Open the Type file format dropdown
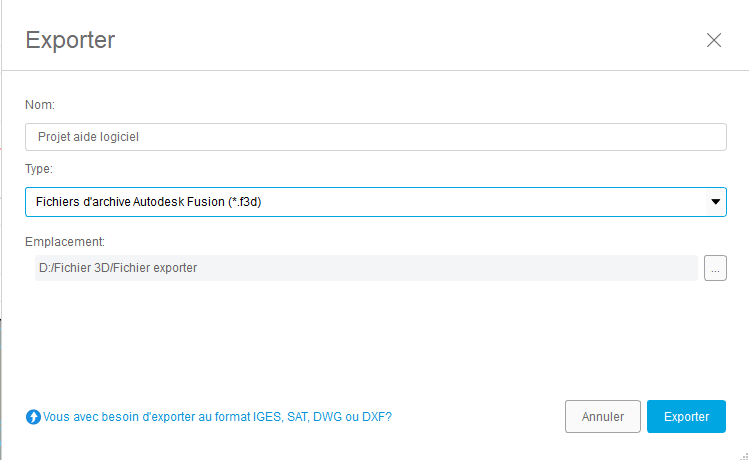The image size is (749, 460). 715,202
